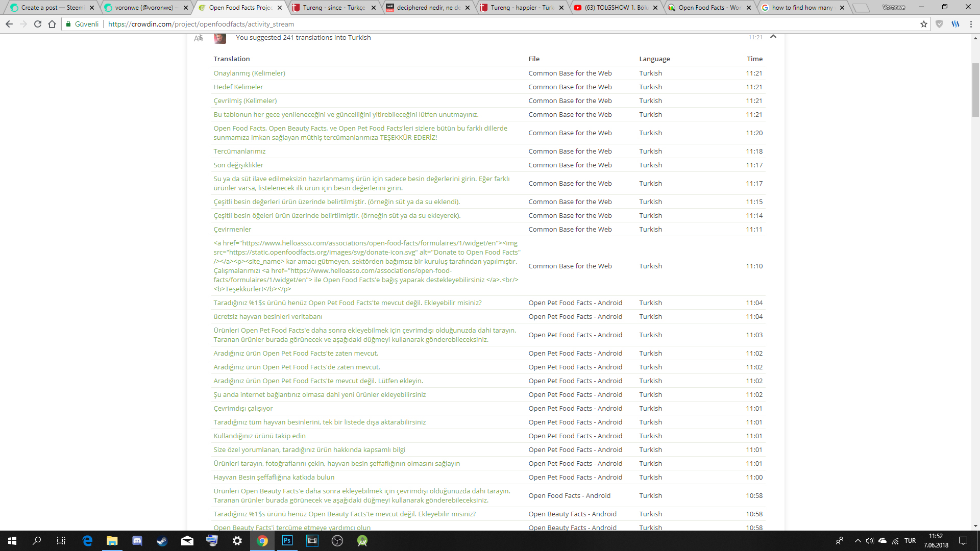
Task: Open the Mail app from the taskbar
Action: (187, 541)
